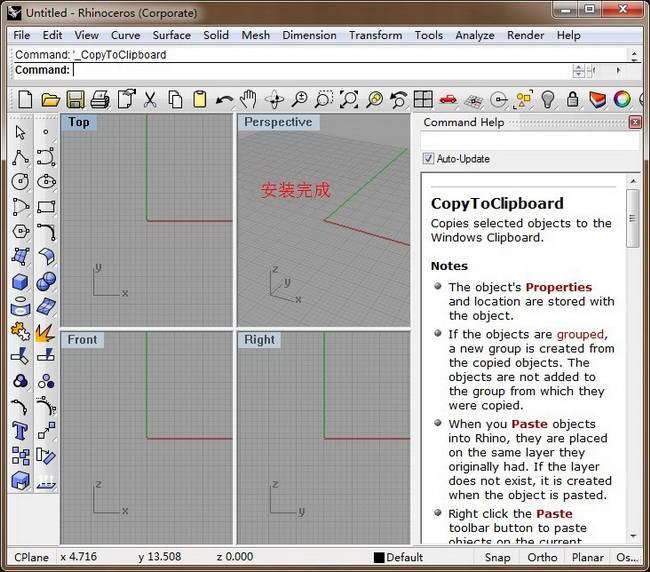The image size is (650, 572).
Task: Open the Curve menu
Action: click(126, 35)
